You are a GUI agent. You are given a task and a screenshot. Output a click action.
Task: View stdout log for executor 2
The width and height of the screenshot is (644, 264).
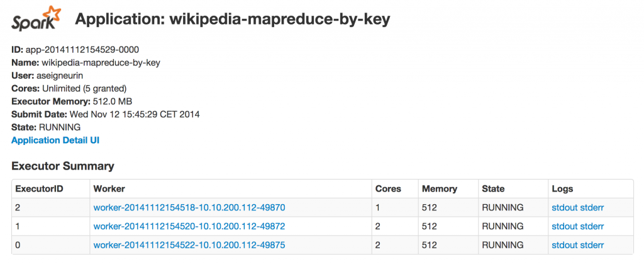point(564,207)
